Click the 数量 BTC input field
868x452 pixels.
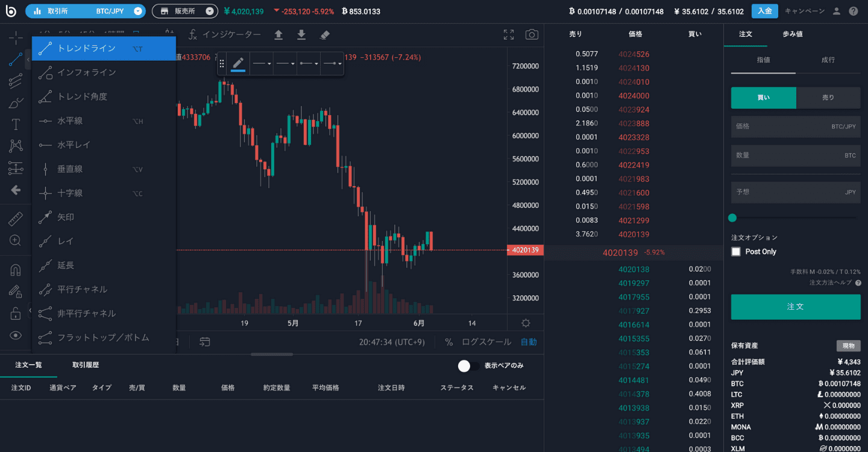[x=796, y=155]
